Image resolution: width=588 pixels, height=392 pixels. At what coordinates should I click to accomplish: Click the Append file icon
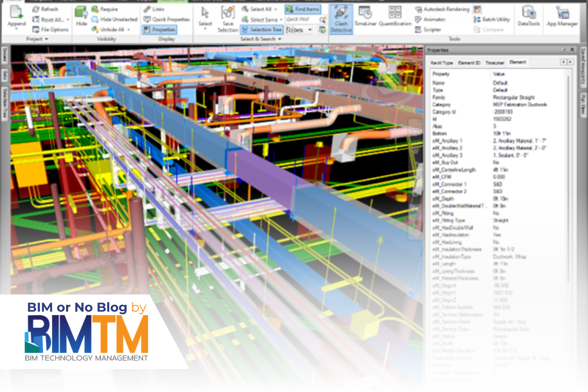pos(17,12)
